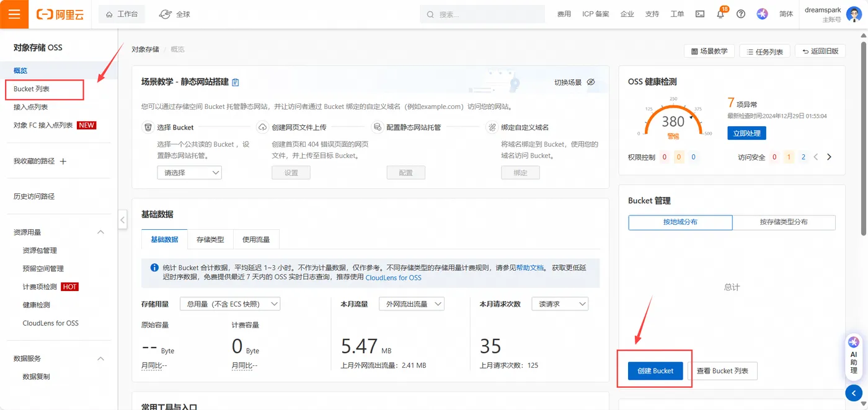Select the 基础数据 tab
This screenshot has width=868, height=410.
(x=164, y=239)
